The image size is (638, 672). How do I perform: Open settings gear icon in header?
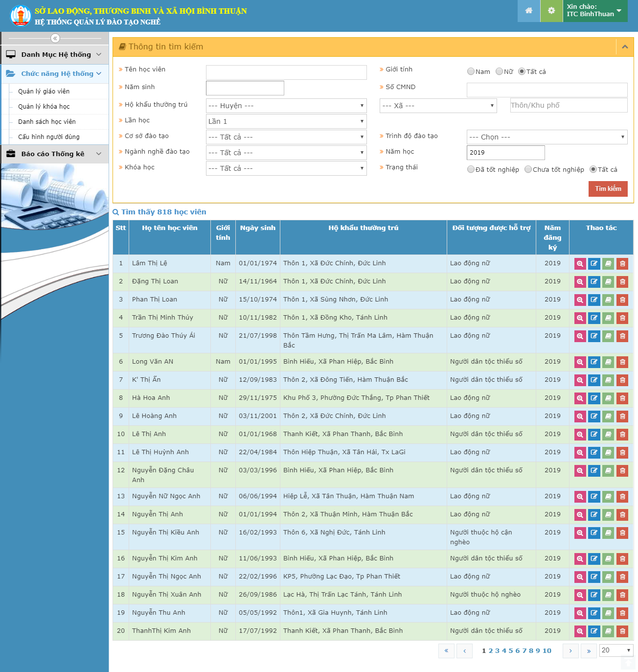(x=551, y=11)
